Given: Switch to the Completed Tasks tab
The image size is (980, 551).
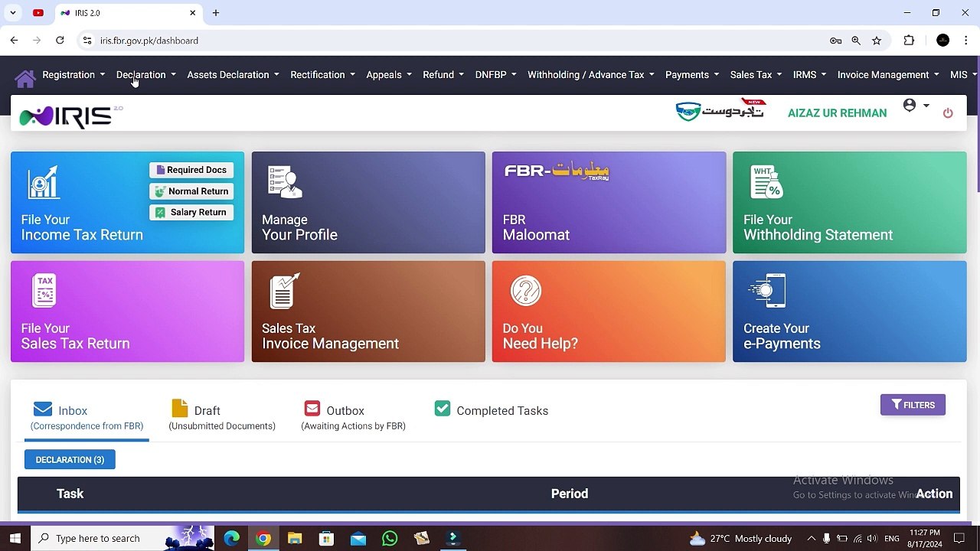Looking at the screenshot, I should [492, 410].
